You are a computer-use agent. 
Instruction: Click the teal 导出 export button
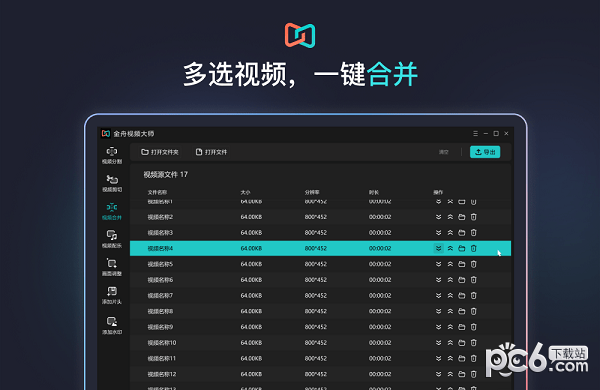[485, 152]
